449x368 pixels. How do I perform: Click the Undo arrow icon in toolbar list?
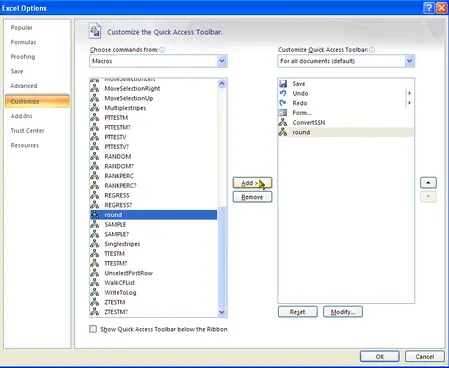pyautogui.click(x=283, y=93)
